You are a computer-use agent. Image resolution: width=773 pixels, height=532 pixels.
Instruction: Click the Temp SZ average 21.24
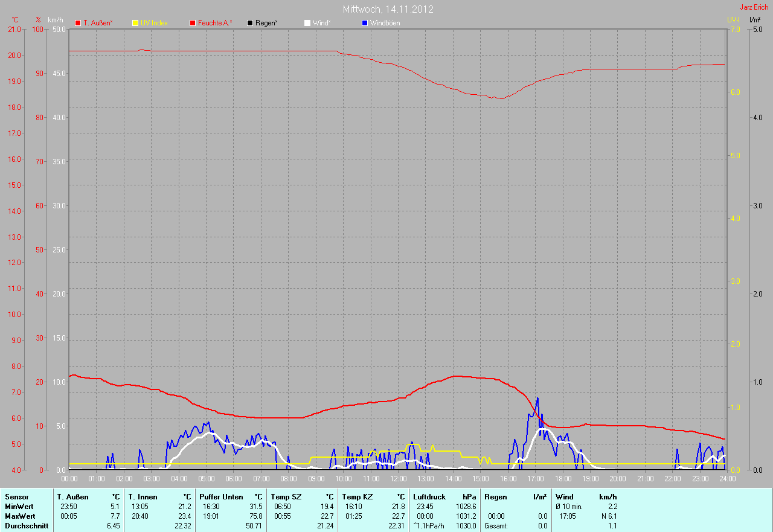pos(326,526)
